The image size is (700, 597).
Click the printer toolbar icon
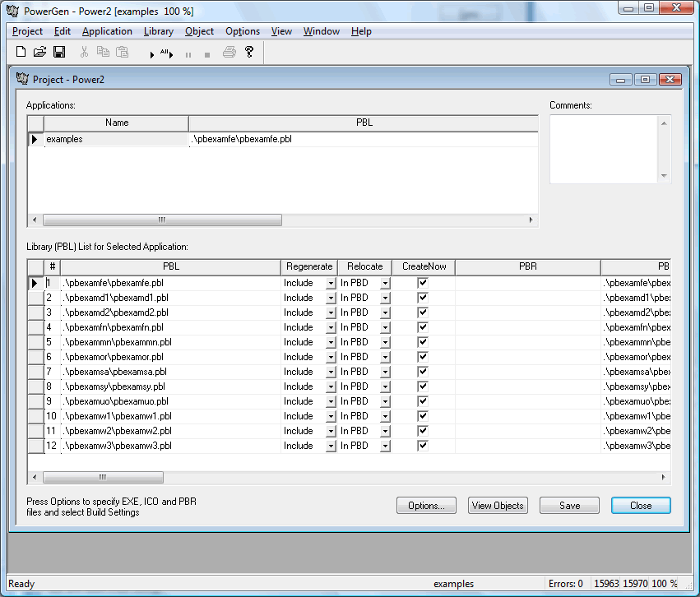point(229,52)
